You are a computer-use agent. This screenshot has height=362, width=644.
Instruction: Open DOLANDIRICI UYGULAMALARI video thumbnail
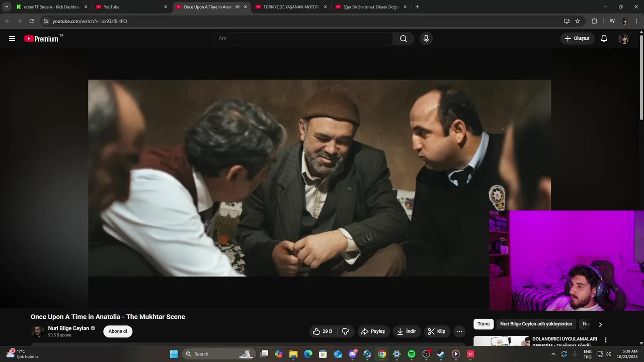(501, 341)
